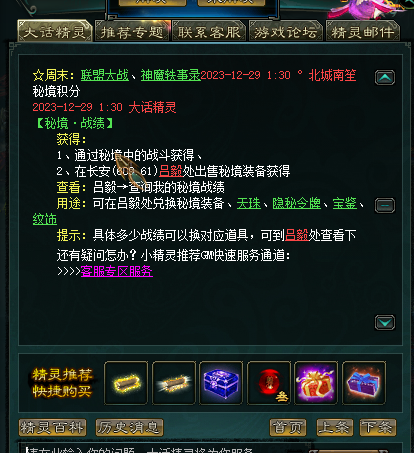This screenshot has height=453, width=414.
Task: Go to the 游戏论坛 tab
Action: tap(286, 32)
